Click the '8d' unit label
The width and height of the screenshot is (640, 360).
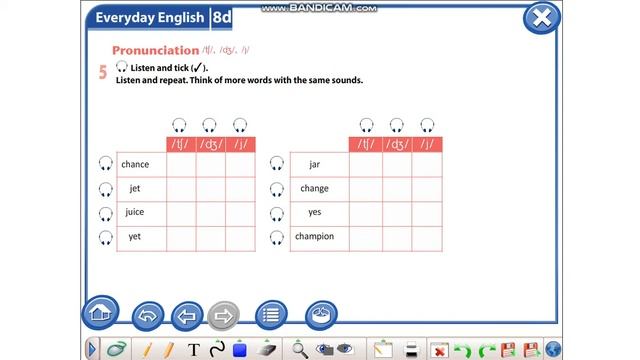pyautogui.click(x=222, y=17)
